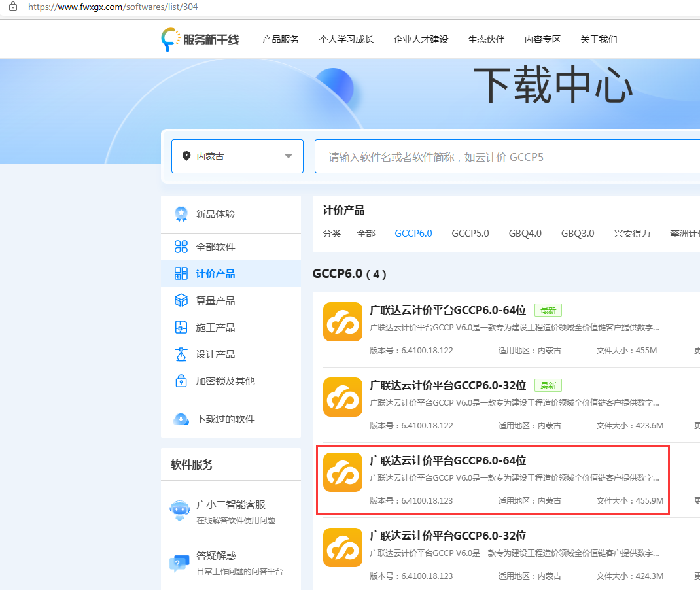Click the location pin icon beside 内蒙古
700x590 pixels.
click(186, 156)
